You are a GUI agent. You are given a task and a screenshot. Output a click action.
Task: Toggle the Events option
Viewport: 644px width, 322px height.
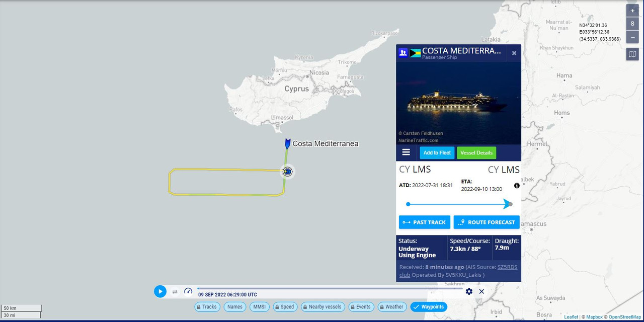(361, 307)
